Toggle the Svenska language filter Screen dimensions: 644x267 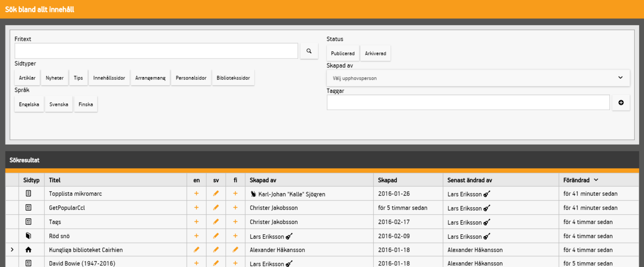coord(59,104)
